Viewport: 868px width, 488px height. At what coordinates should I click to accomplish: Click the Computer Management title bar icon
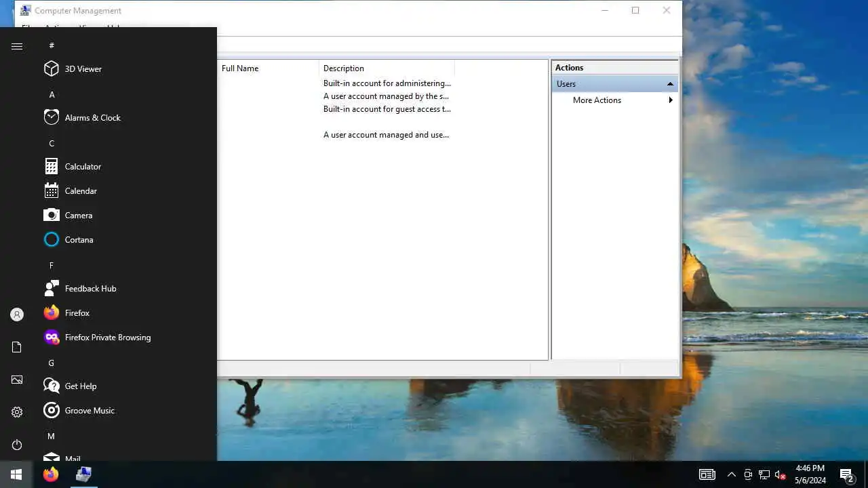[x=26, y=10]
